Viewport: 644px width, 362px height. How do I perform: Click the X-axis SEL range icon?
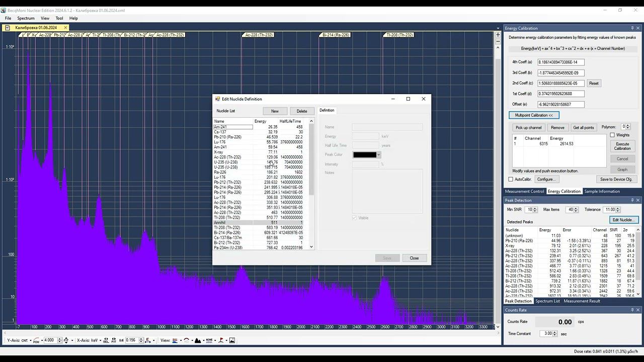tap(106, 340)
